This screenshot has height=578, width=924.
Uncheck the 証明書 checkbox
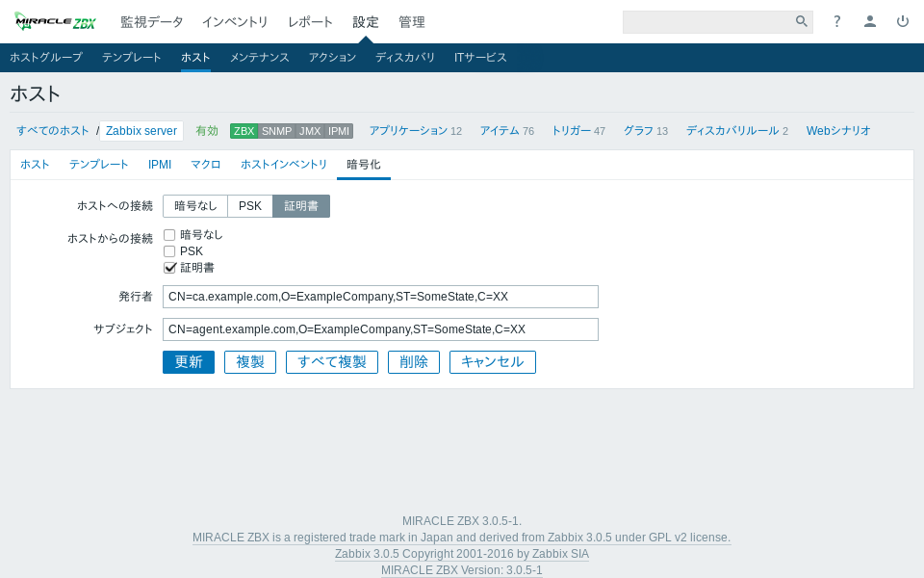coord(169,268)
